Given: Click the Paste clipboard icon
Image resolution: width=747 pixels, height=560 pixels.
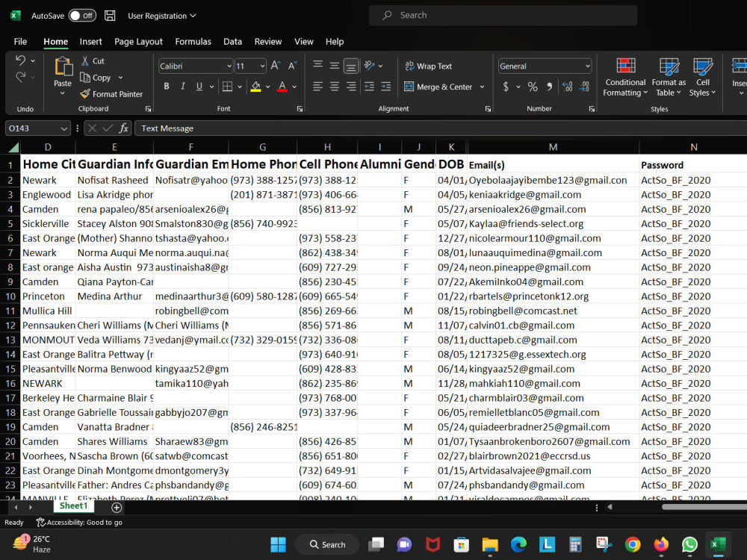Looking at the screenshot, I should 63,66.
